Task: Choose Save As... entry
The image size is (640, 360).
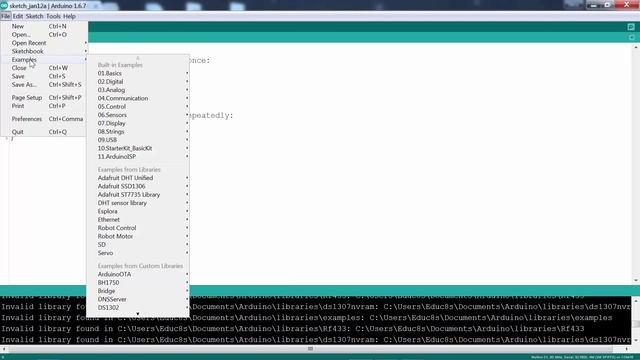Action: (44, 85)
